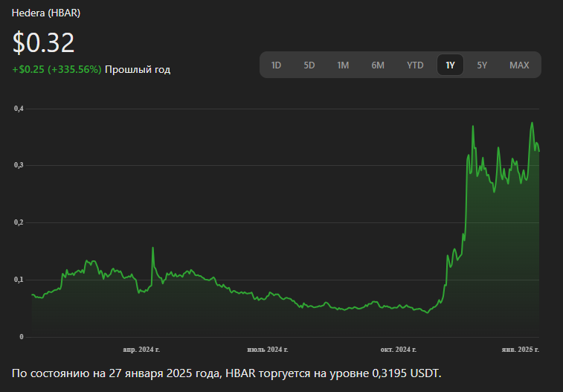Show the 6M price history

point(378,65)
